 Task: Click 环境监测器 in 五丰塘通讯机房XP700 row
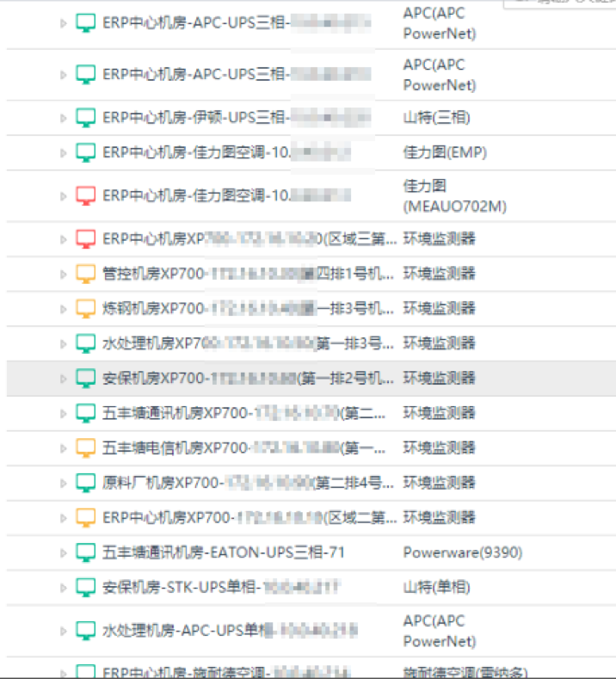point(440,413)
